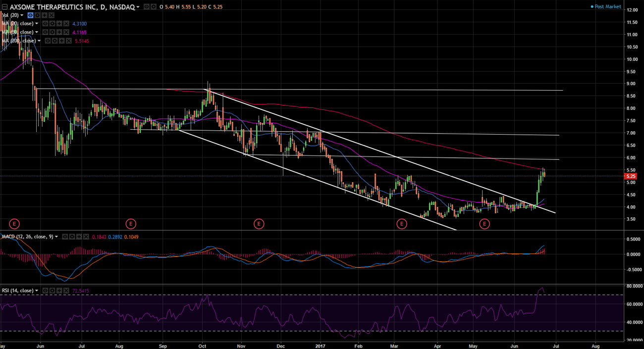Toggle visibility of the main AXSOME price series

click(147, 7)
